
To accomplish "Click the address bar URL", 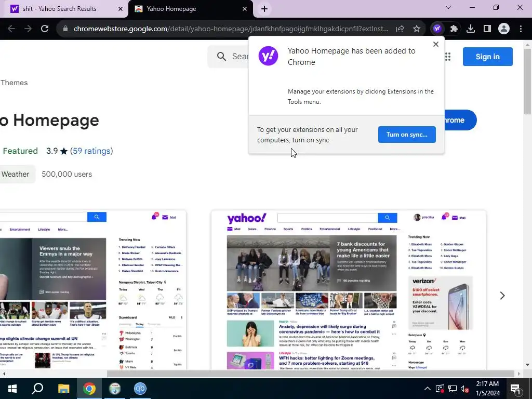I will click(231, 29).
